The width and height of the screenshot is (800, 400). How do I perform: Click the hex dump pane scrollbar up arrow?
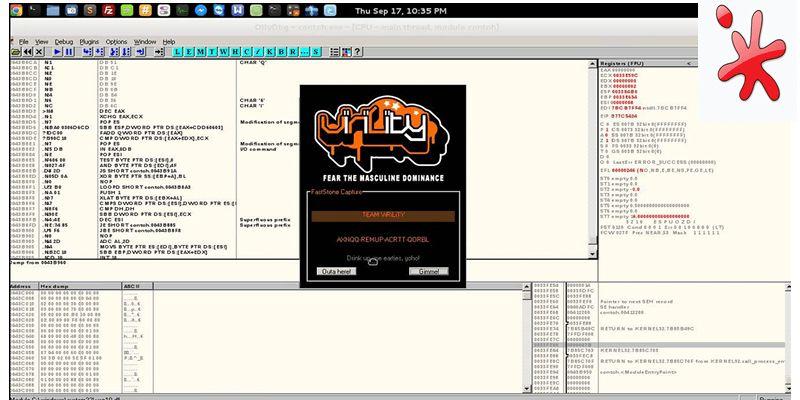(527, 288)
